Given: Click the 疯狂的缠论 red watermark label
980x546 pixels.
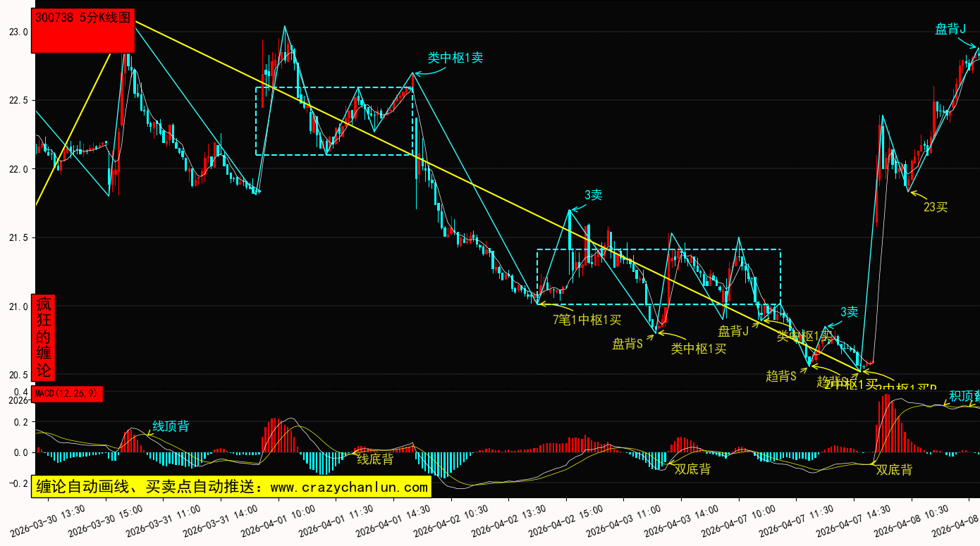Looking at the screenshot, I should tap(44, 337).
